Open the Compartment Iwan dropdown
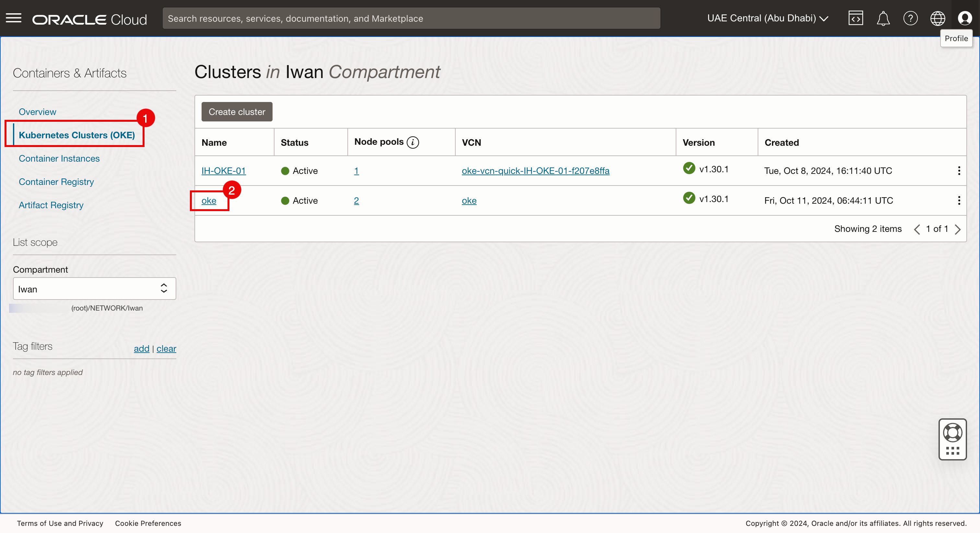Image resolution: width=980 pixels, height=533 pixels. [x=94, y=289]
